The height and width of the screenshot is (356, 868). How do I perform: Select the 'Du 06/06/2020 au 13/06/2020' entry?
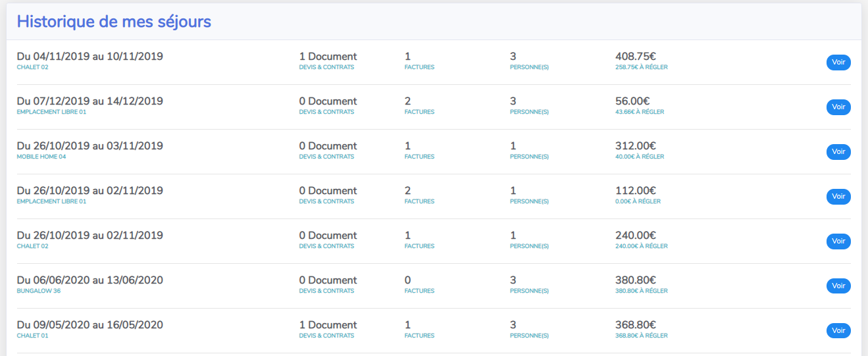[89, 280]
